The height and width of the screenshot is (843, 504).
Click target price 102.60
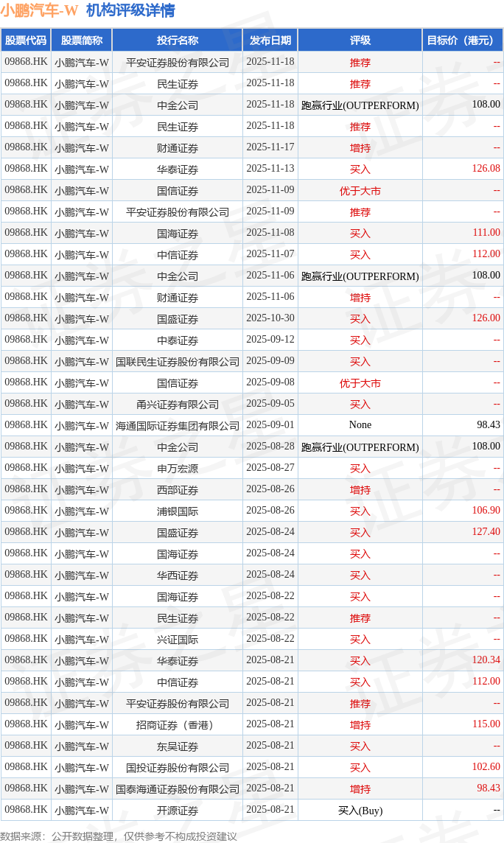[x=486, y=767]
